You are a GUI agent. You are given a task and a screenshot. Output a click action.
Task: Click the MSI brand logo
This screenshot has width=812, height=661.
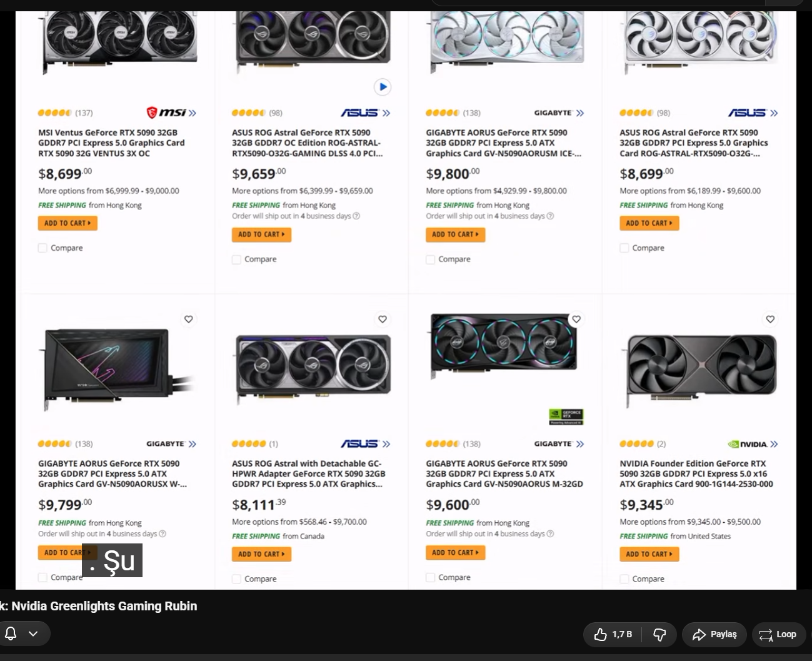pos(166,113)
